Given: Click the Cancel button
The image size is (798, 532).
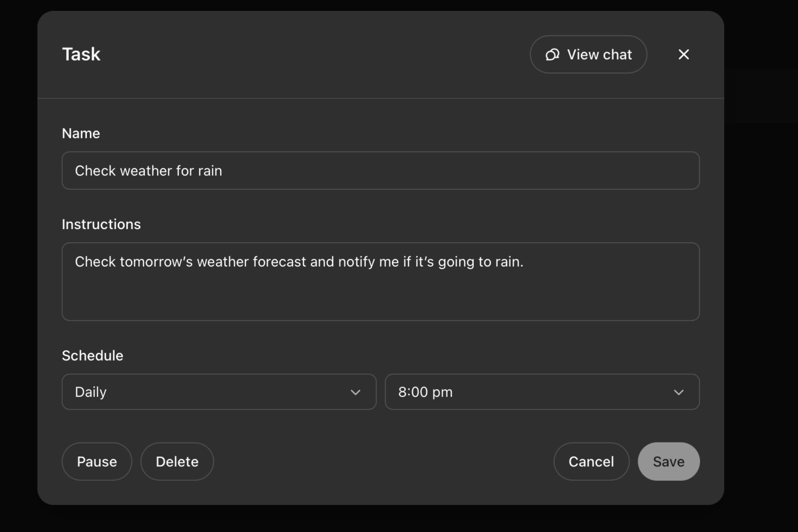Looking at the screenshot, I should 591,461.
